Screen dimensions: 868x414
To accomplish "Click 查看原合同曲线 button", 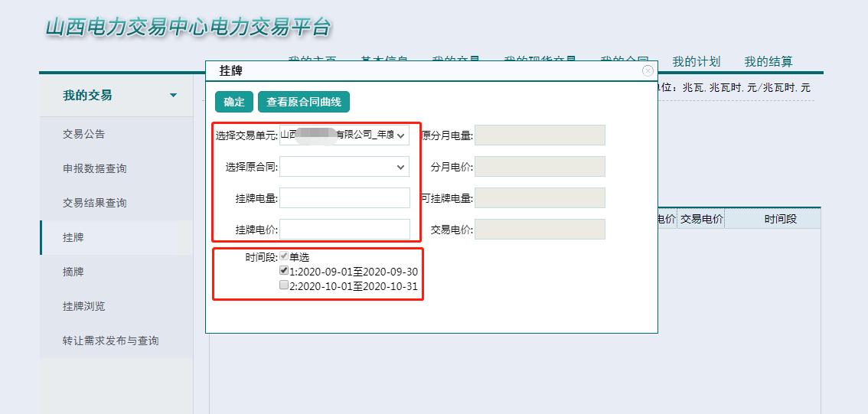I will 304,102.
